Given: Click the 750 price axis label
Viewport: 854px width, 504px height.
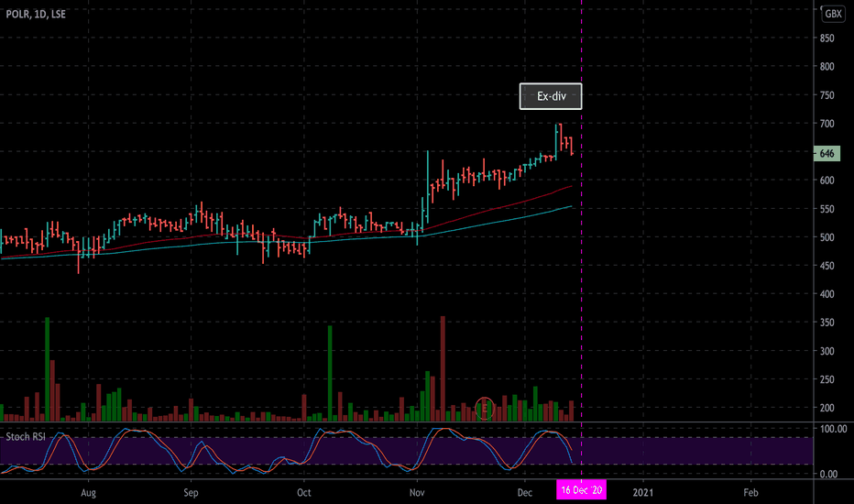Looking at the screenshot, I should [x=827, y=95].
